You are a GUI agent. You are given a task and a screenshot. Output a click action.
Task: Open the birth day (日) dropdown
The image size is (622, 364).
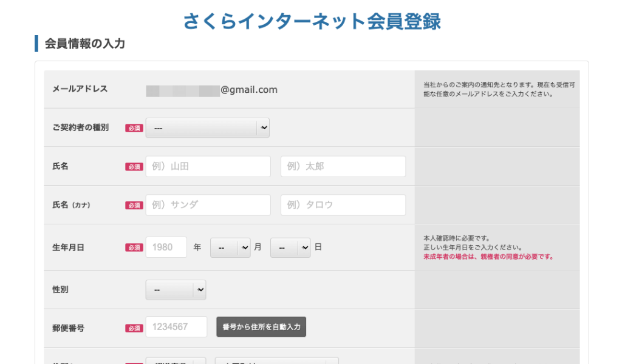(x=290, y=248)
